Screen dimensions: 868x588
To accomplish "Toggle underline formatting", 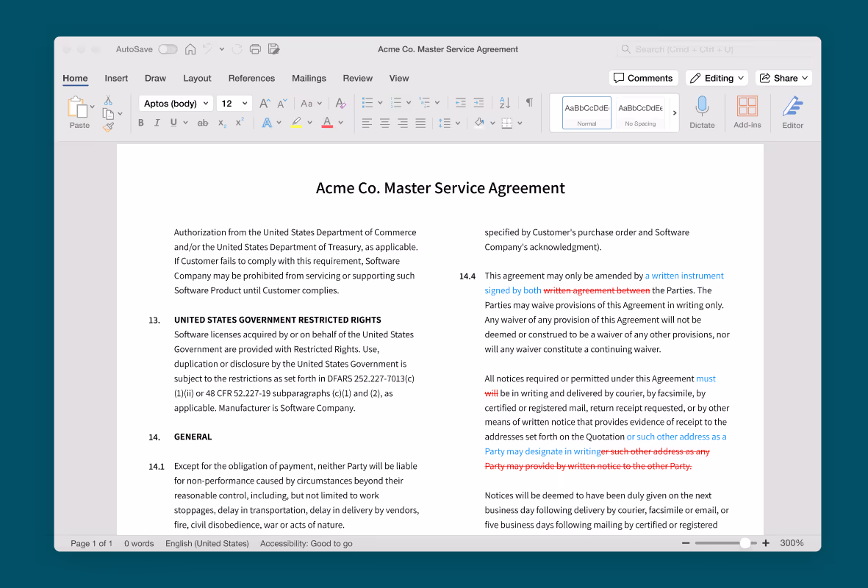I will (x=174, y=123).
